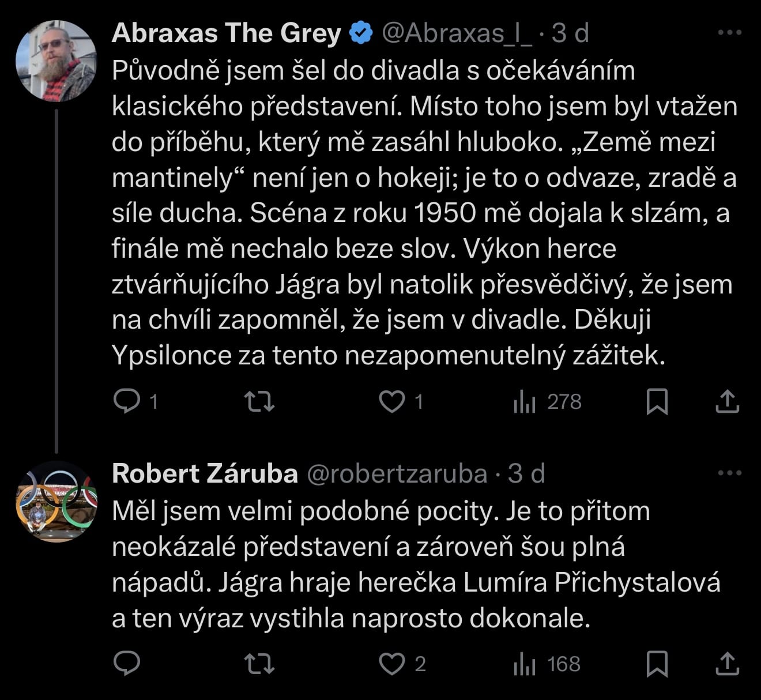
Task: Click the Robert Záruba display name
Action: [205, 474]
